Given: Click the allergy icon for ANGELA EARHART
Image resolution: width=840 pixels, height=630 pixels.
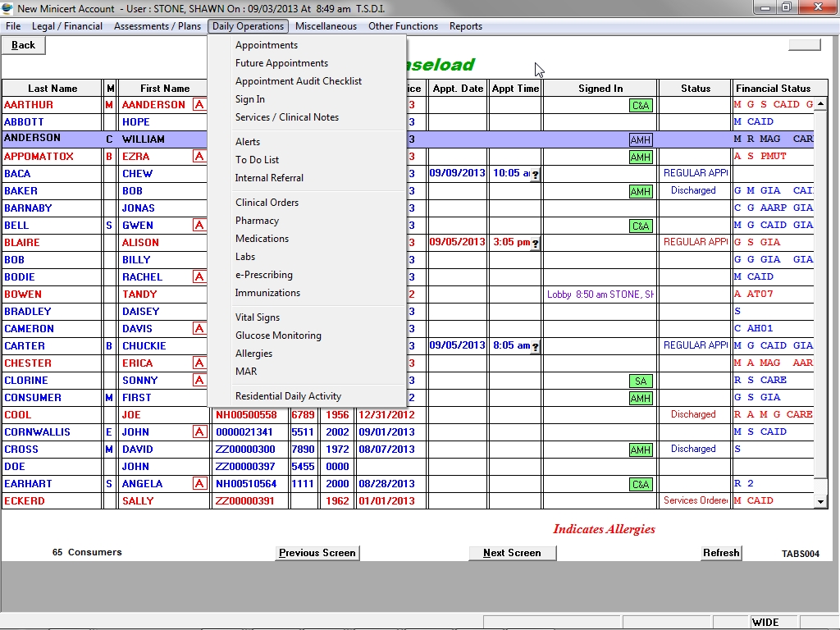Looking at the screenshot, I should point(199,484).
